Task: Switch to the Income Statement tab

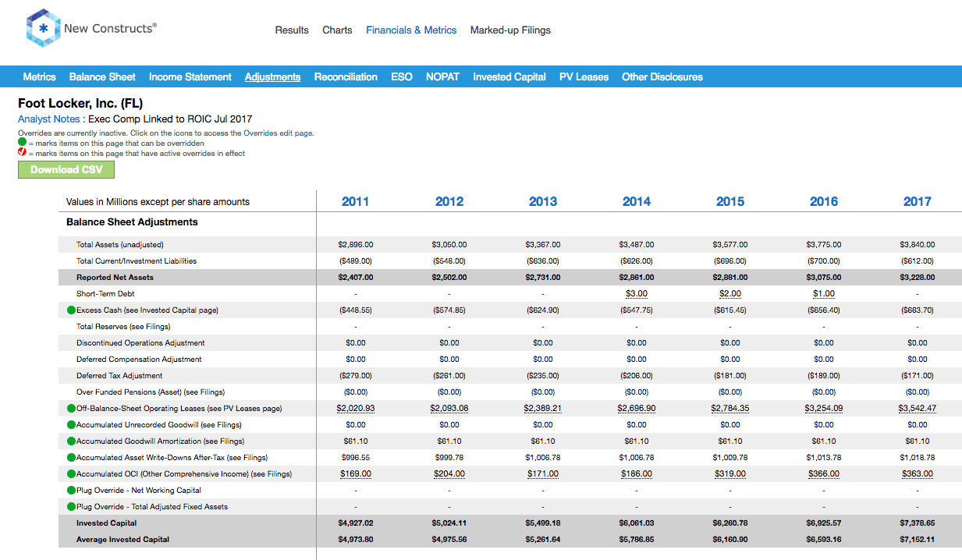Action: coord(190,76)
